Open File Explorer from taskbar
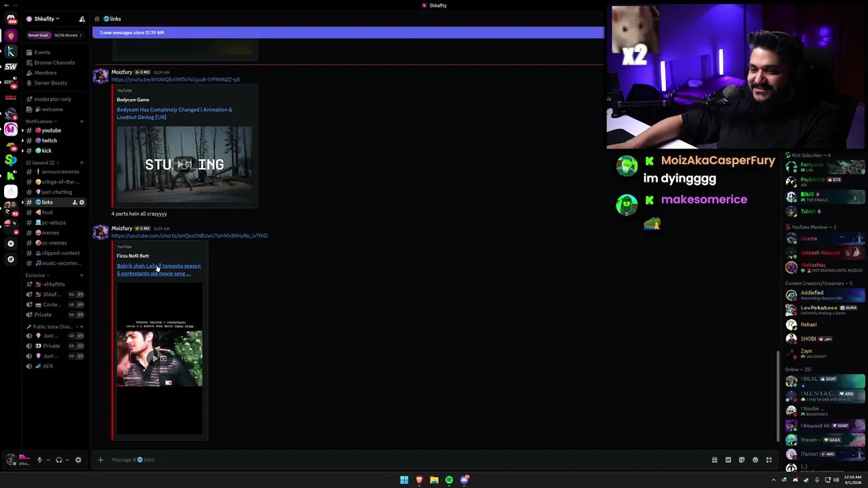868x488 pixels. 434,480
